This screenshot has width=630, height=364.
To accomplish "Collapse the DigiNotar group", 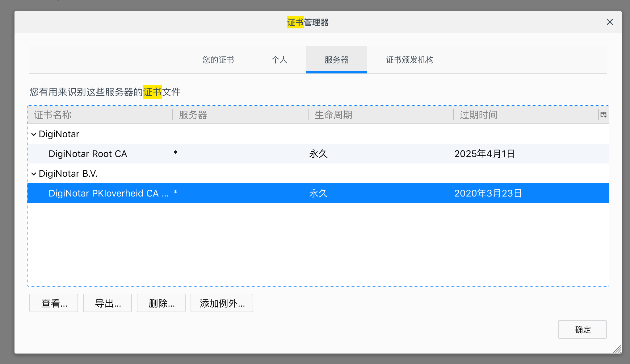I will (x=34, y=134).
